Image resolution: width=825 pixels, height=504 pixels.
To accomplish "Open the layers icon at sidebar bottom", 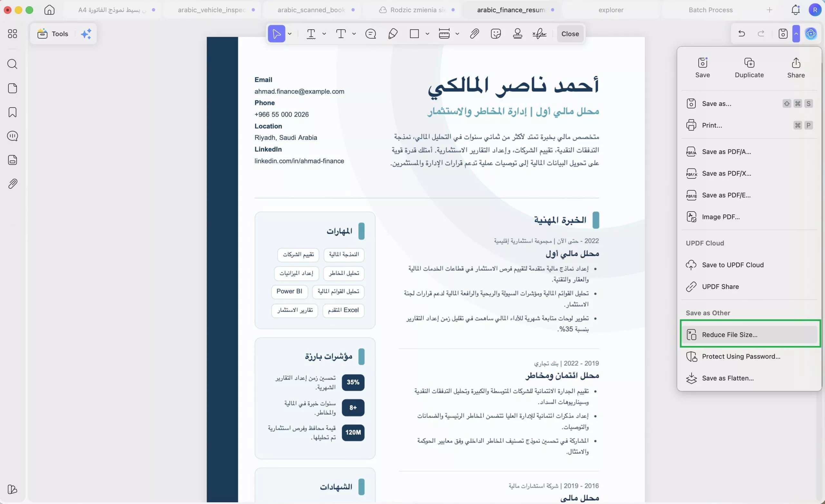I will [12, 489].
